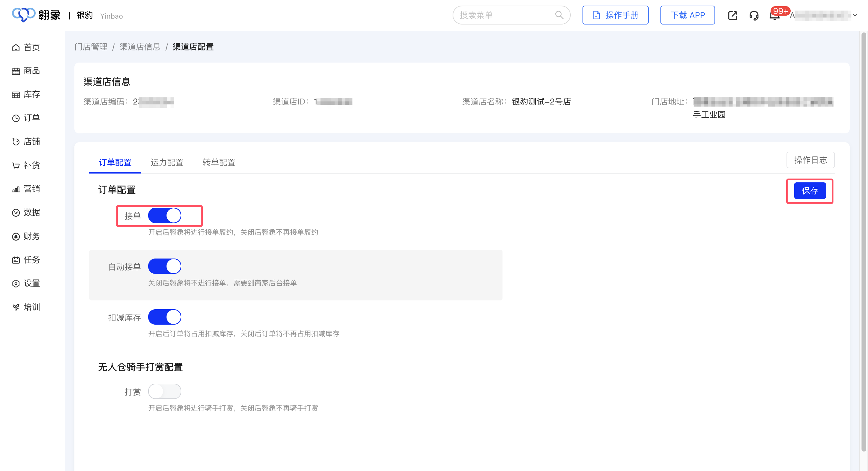This screenshot has height=471, width=868.
Task: Open the 转单配置 tab
Action: click(218, 162)
